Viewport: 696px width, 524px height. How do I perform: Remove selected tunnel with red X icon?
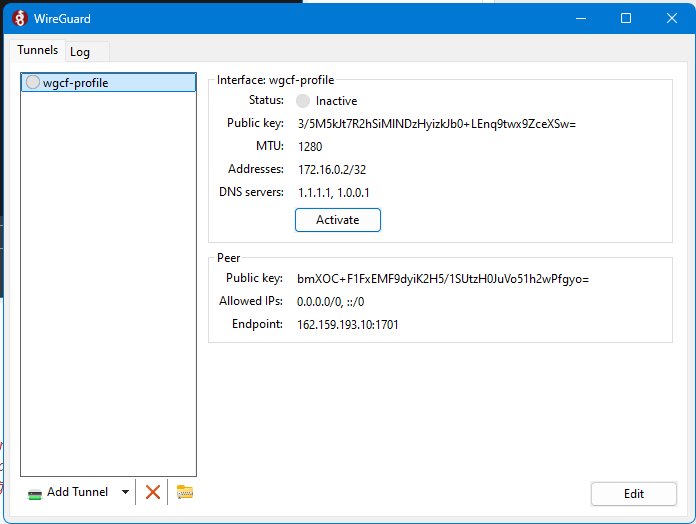coord(153,492)
